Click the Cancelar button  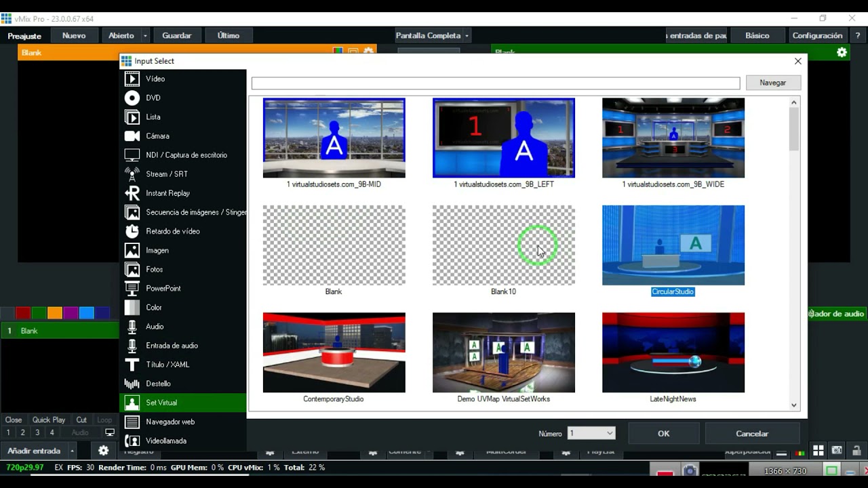[x=752, y=433]
